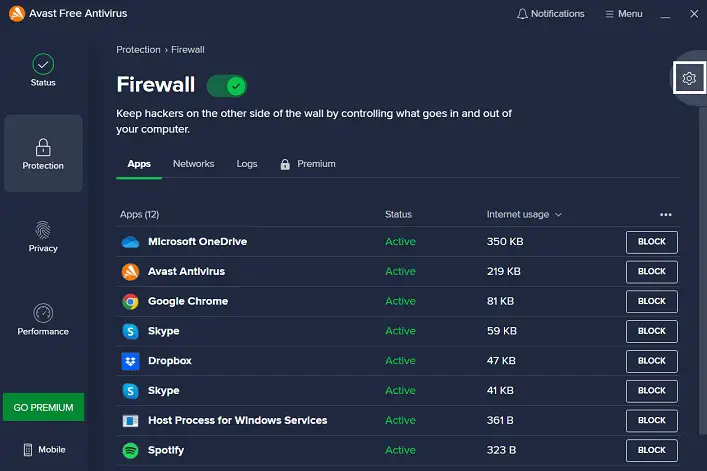Select the Microsoft OneDrive row name

197,242
